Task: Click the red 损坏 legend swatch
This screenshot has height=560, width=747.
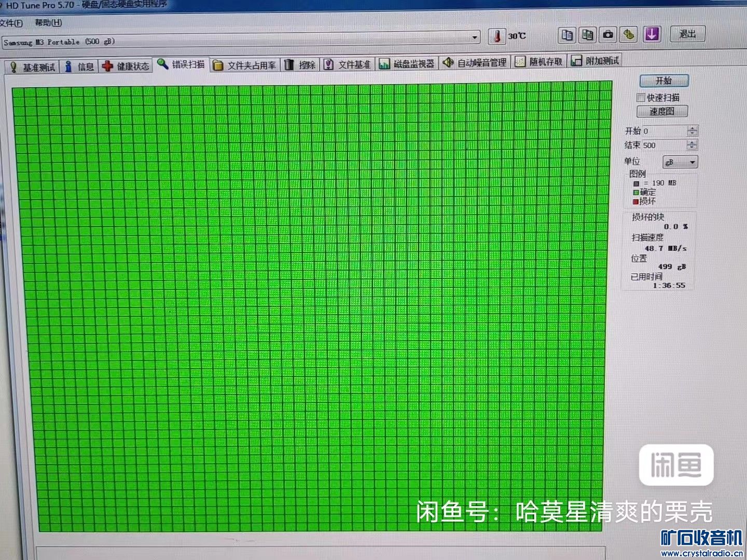Action: coord(635,202)
